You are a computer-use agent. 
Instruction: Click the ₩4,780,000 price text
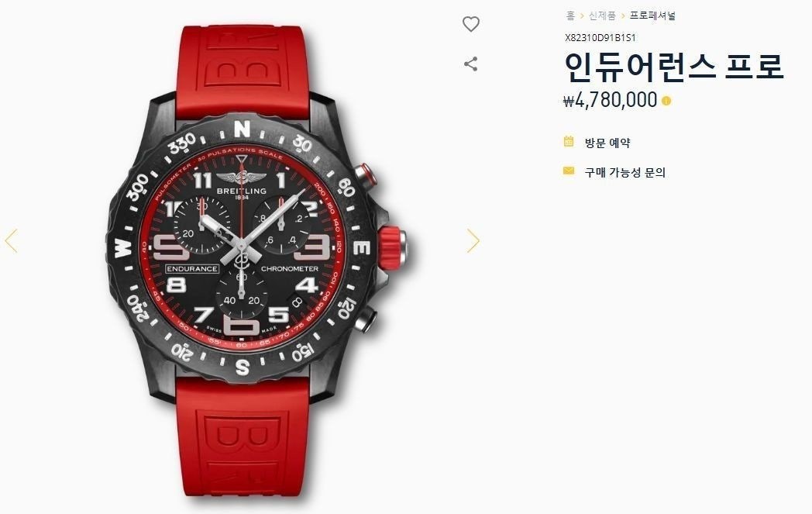[x=610, y=99]
